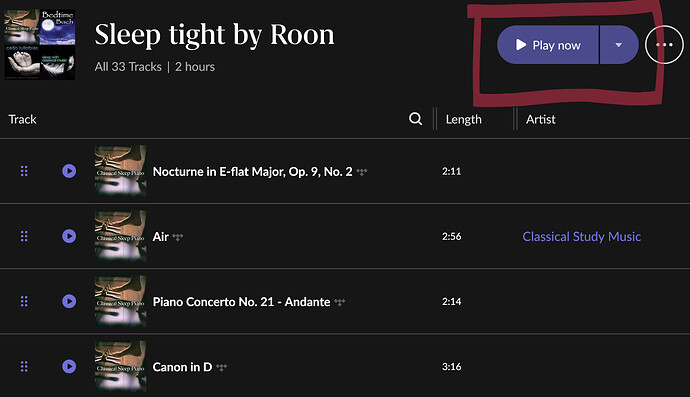The width and height of the screenshot is (690, 397).
Task: Play Piano Concerto No. 21 - Andante
Action: [x=69, y=301]
